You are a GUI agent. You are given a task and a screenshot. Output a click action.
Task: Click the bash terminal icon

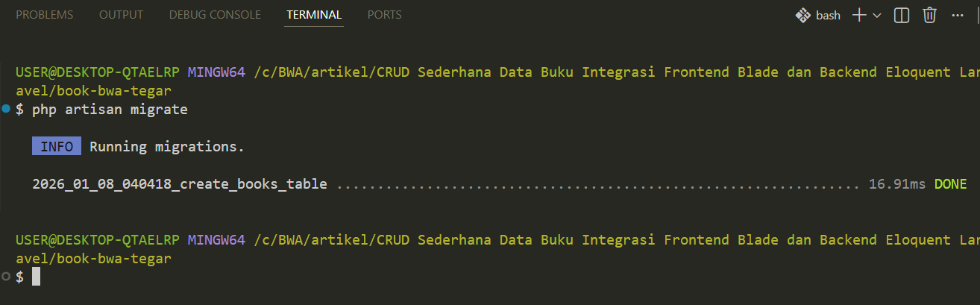(x=802, y=15)
